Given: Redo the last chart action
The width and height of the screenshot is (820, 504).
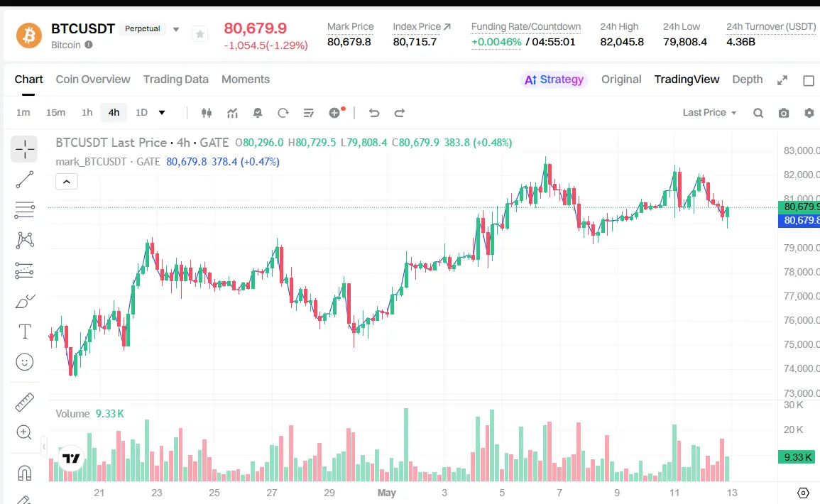Looking at the screenshot, I should click(x=400, y=113).
